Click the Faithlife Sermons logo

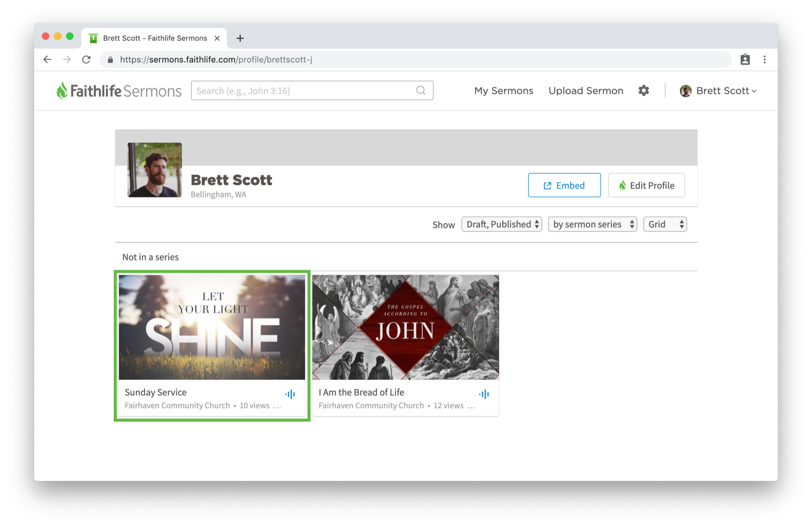(x=119, y=91)
